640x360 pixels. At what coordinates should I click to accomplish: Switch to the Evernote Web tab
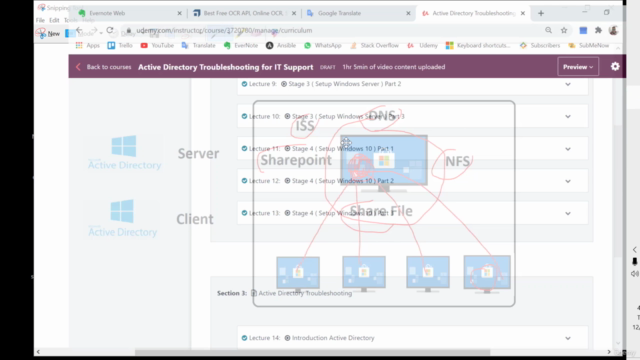[129, 13]
